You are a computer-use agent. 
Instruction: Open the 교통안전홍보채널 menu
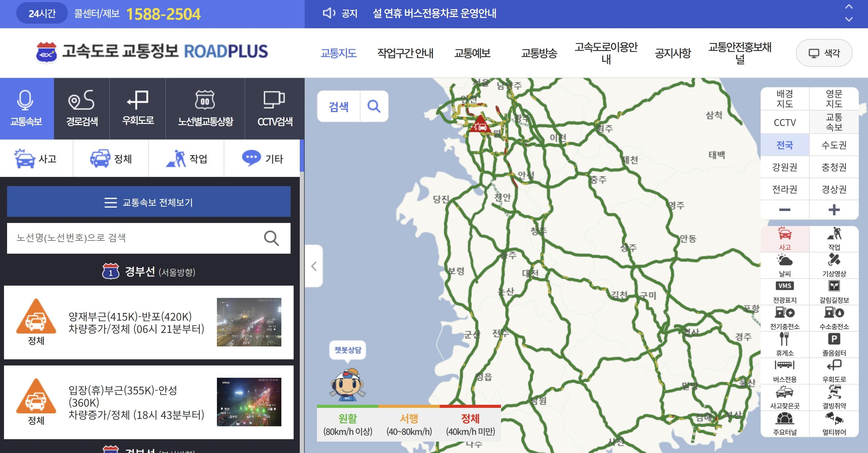pos(740,53)
